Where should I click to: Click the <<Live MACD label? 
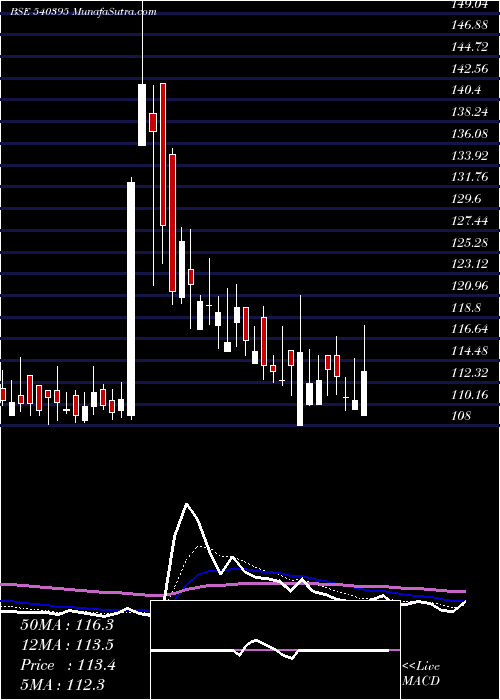421,673
